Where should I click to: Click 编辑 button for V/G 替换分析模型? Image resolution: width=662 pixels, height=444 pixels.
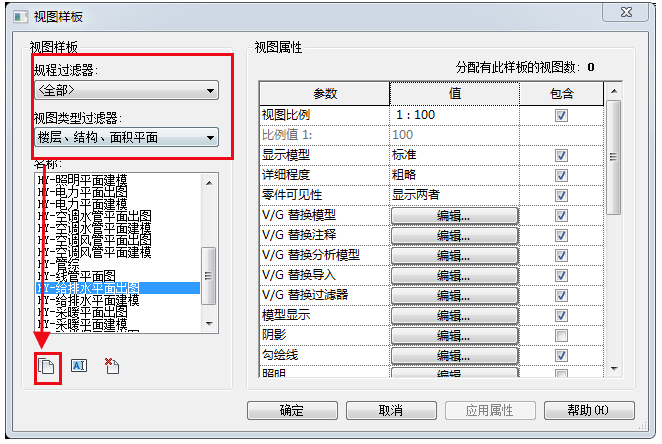click(x=454, y=256)
